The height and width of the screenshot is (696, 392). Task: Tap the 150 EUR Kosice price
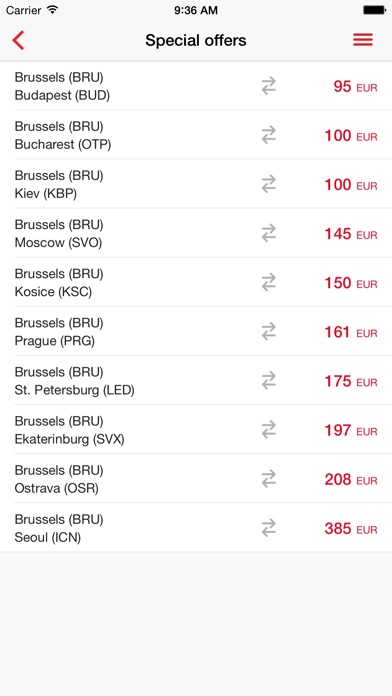(351, 283)
